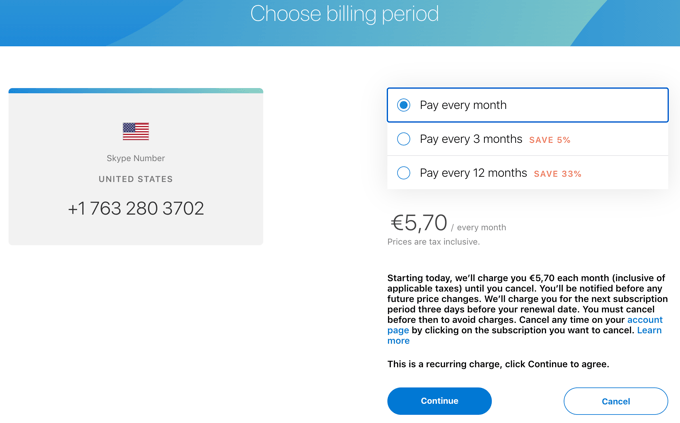Screen dimensions: 680x423
Task: Click the United States flag icon
Action: click(136, 131)
